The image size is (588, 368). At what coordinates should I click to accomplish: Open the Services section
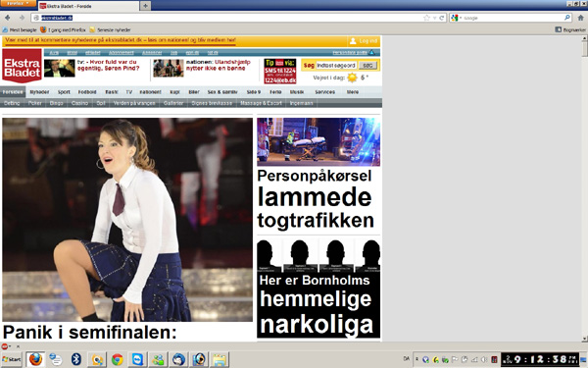pyautogui.click(x=324, y=92)
